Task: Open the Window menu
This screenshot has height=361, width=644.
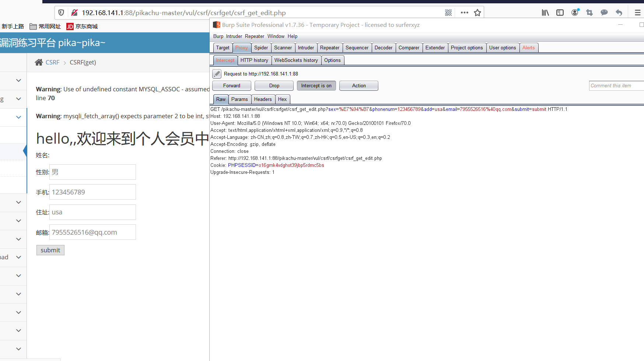Action: click(x=276, y=36)
